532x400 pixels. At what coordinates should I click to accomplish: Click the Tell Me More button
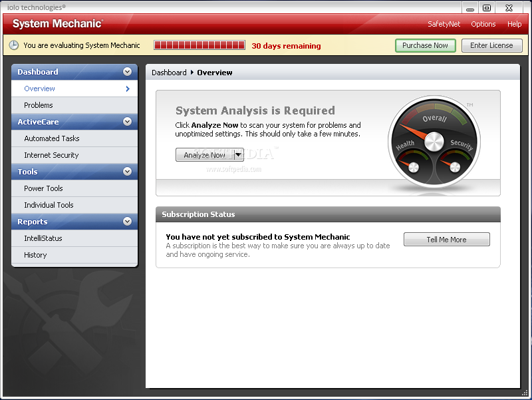pyautogui.click(x=446, y=240)
